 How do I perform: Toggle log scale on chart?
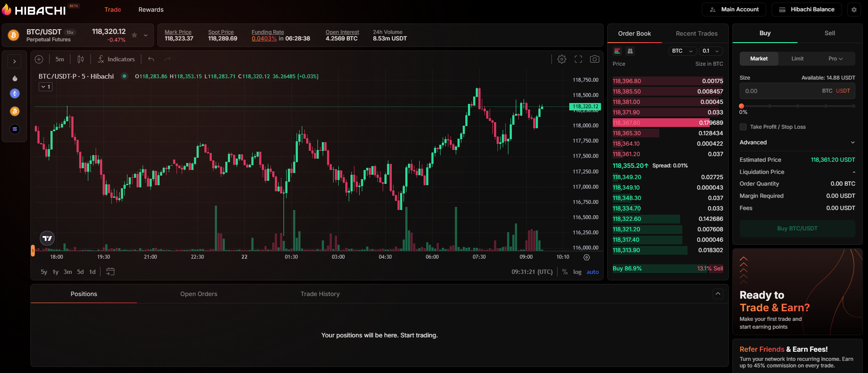click(577, 272)
